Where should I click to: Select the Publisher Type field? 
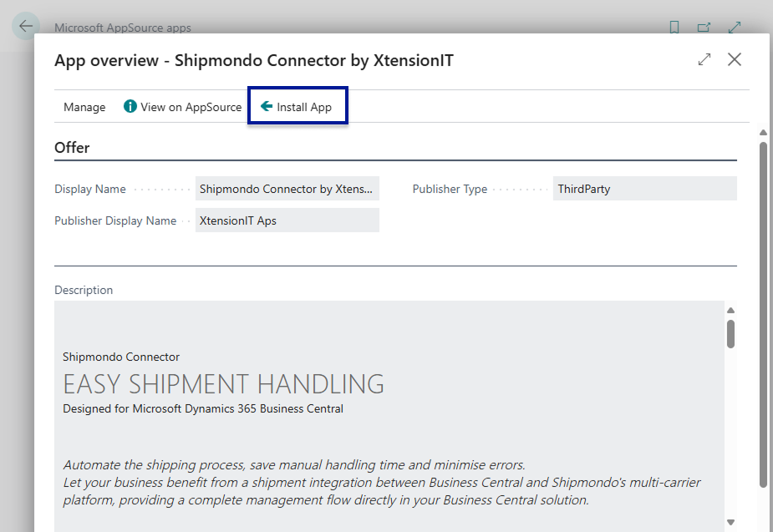[644, 189]
